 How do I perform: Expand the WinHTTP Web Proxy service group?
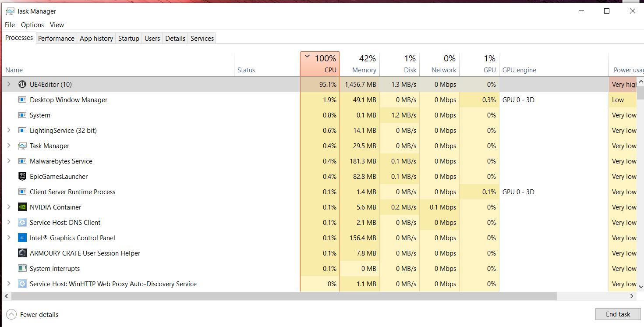tap(8, 284)
